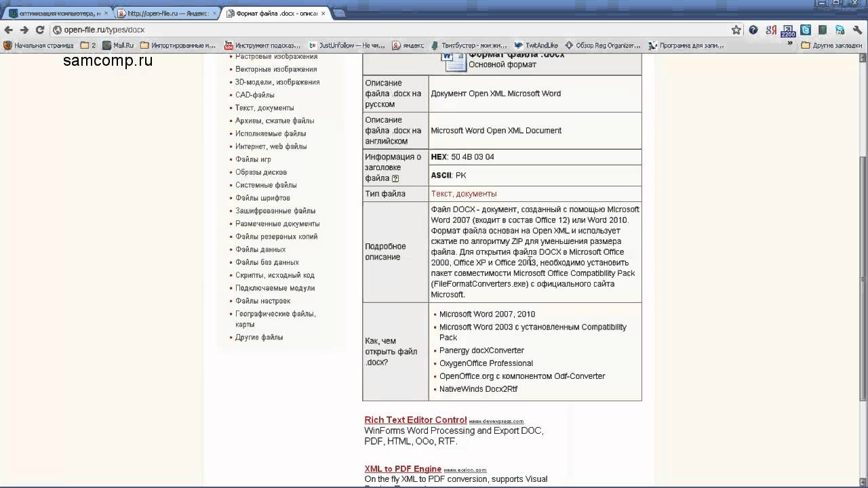Open the 'Файлы игр' category

253,159
